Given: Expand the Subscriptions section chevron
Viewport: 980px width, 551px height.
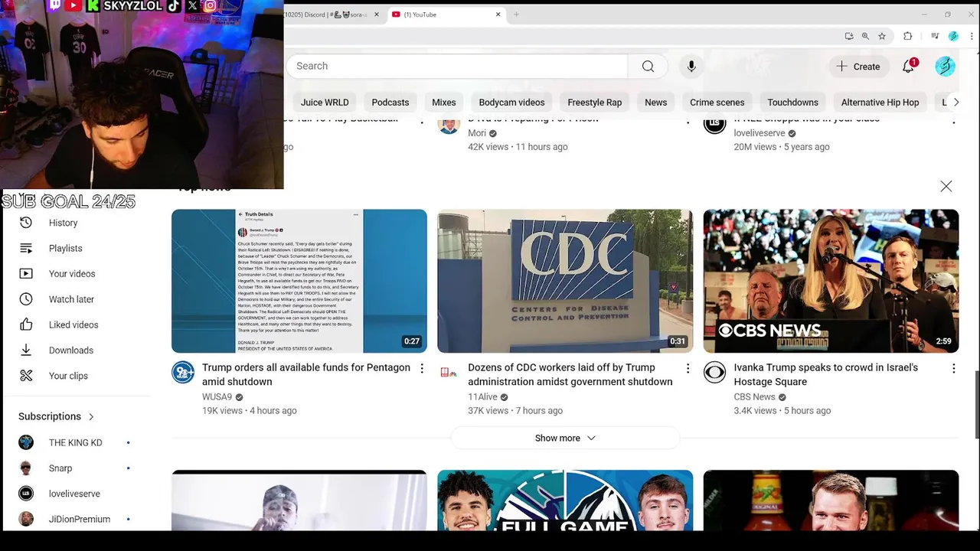Looking at the screenshot, I should [x=91, y=417].
